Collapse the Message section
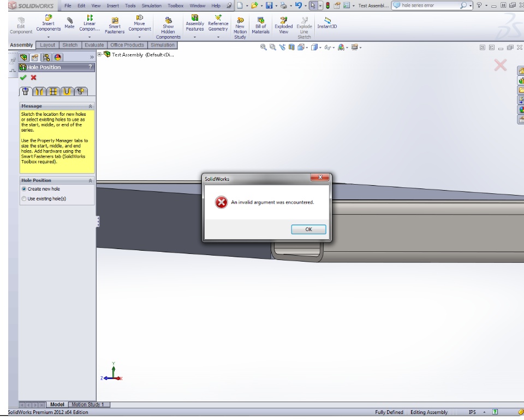The width and height of the screenshot is (524, 420). coord(90,106)
